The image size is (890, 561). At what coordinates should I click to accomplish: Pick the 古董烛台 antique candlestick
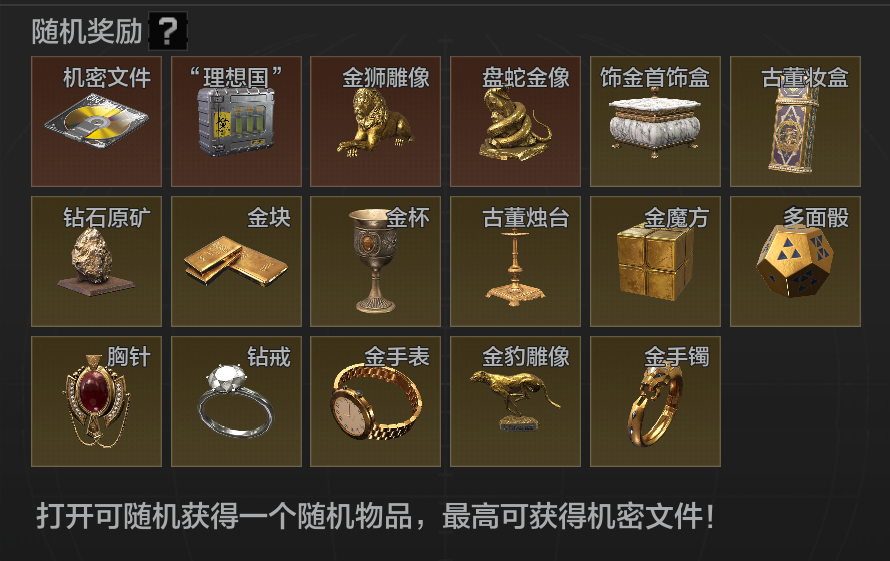pyautogui.click(x=515, y=261)
